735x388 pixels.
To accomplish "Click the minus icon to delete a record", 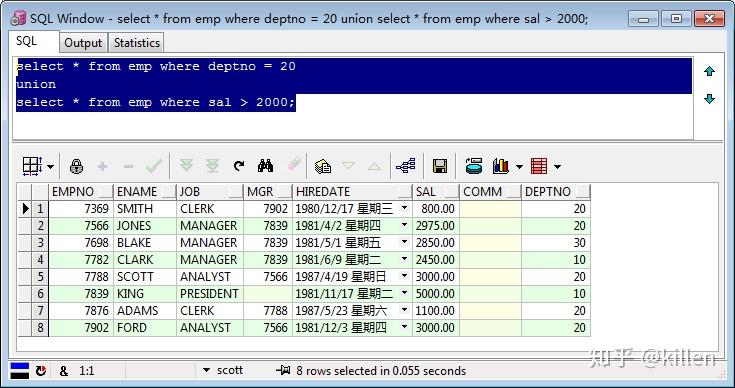I will pyautogui.click(x=128, y=166).
